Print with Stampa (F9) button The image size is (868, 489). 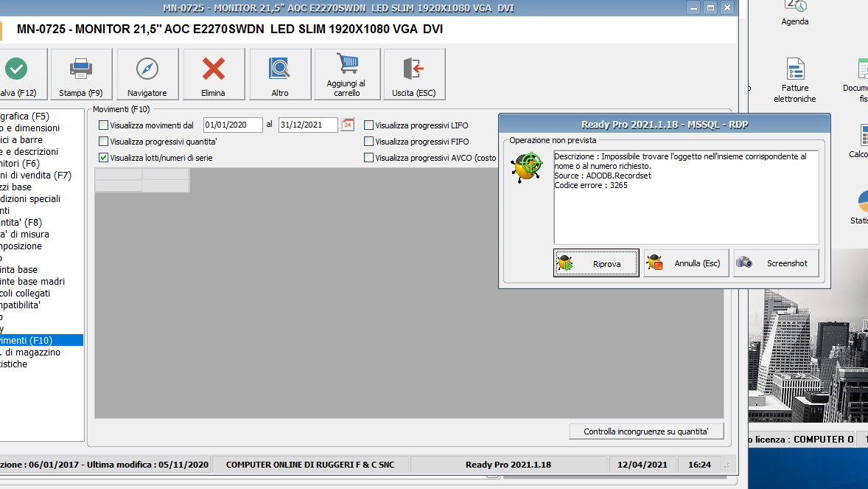81,74
